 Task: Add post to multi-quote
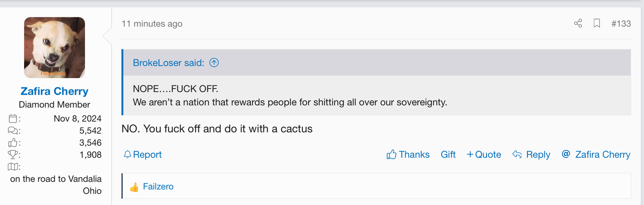pos(484,155)
